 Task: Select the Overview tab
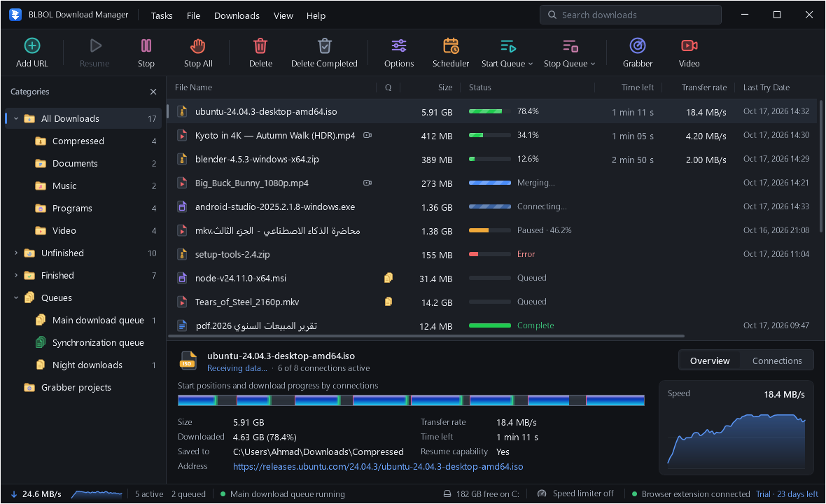(x=710, y=360)
